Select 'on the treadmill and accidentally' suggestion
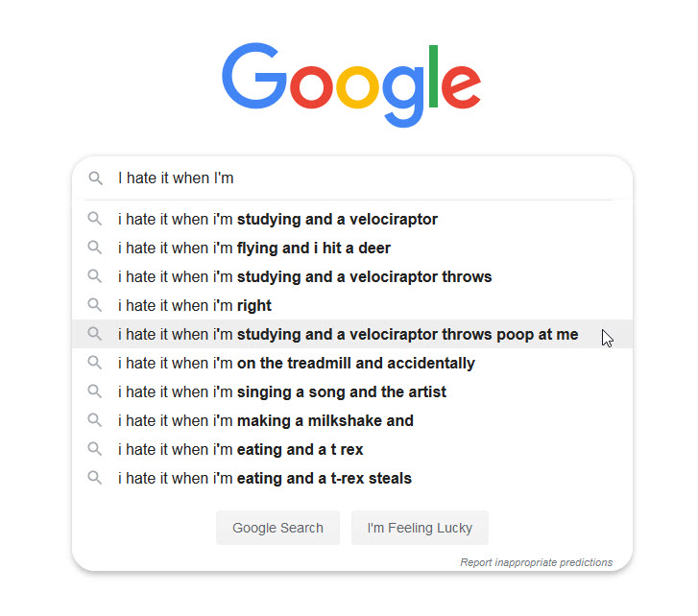Viewport: 698px width, 616px height. 296,364
